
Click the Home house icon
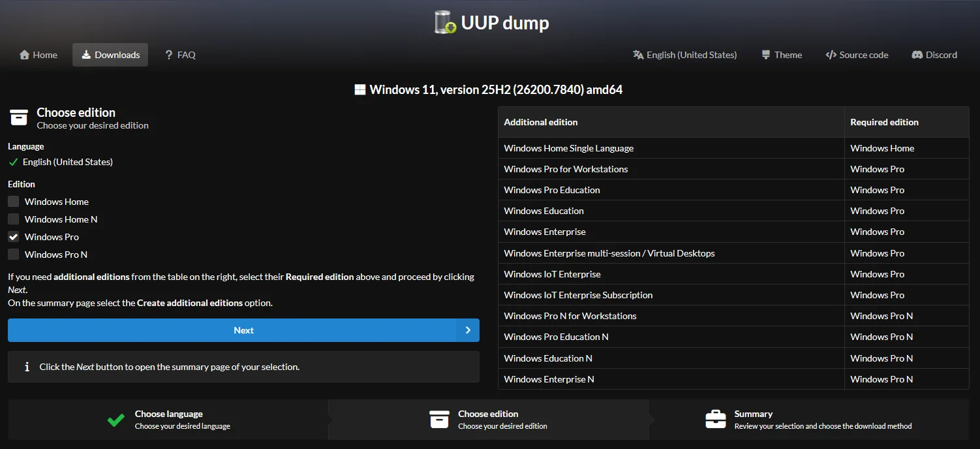point(25,55)
